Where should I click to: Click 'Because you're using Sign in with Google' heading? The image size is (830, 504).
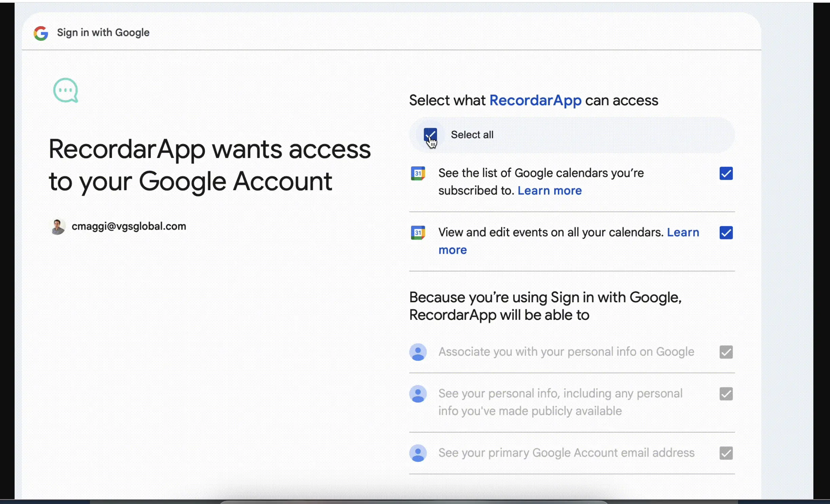[x=545, y=306]
